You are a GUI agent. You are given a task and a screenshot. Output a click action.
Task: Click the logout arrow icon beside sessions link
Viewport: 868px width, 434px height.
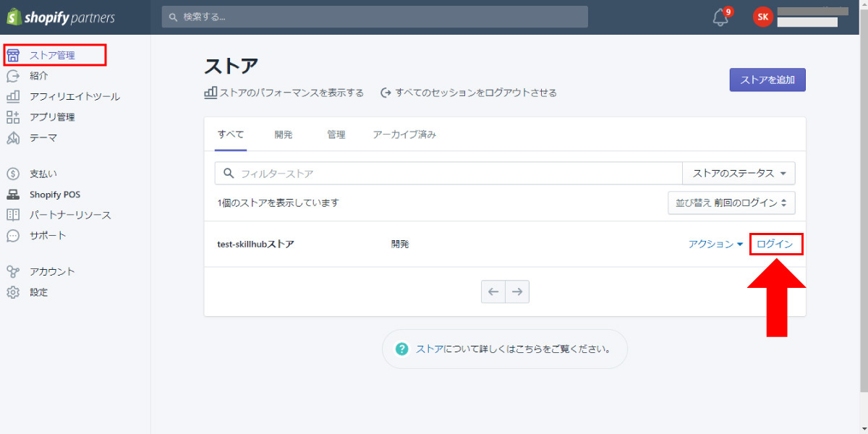pyautogui.click(x=386, y=93)
